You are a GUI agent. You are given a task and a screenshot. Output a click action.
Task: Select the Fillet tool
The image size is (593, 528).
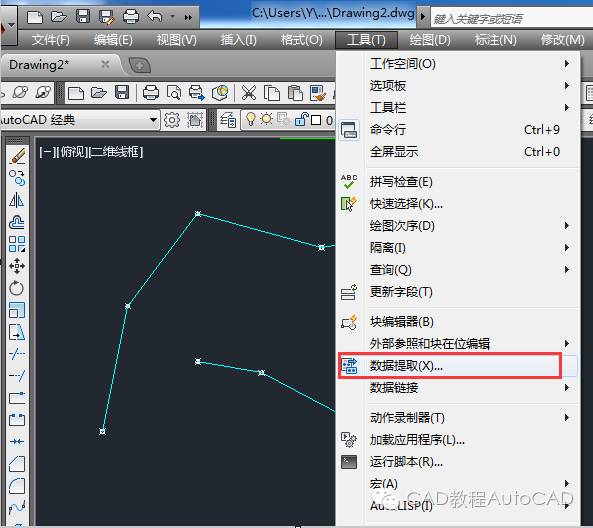[17, 486]
